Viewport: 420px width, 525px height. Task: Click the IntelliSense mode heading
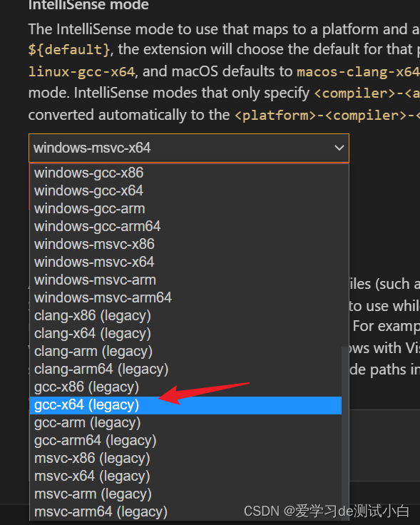click(x=88, y=5)
